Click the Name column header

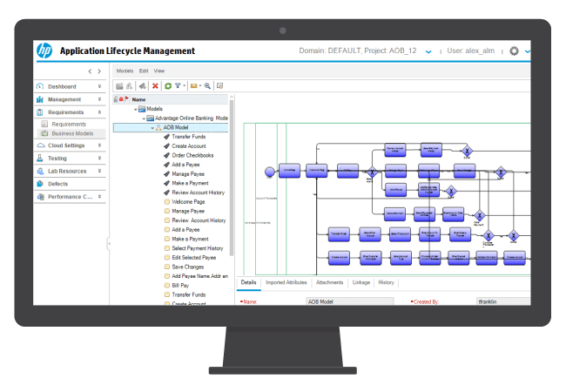[x=139, y=99]
